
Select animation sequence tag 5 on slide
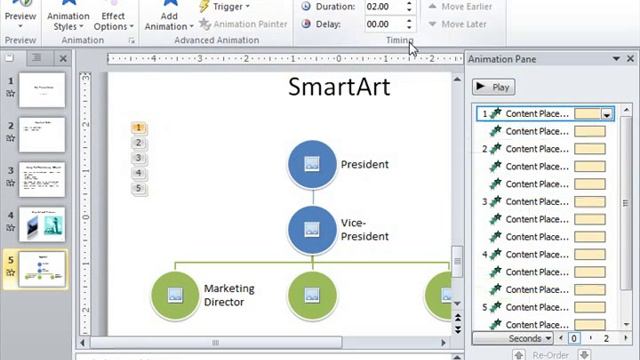pos(139,188)
